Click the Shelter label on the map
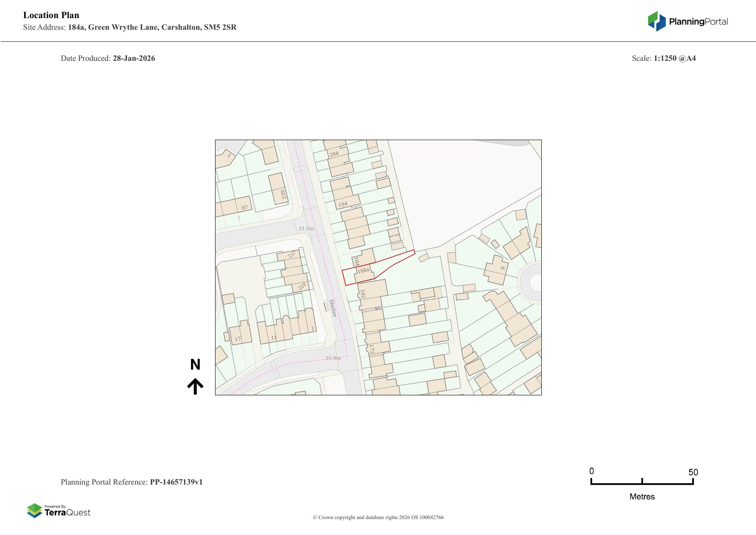 tap(333, 308)
